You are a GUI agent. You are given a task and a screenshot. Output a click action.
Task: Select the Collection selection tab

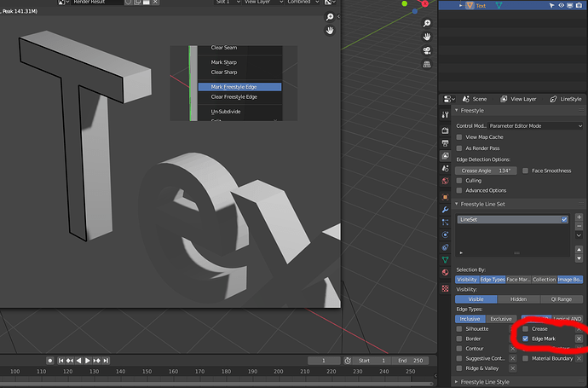(545, 280)
